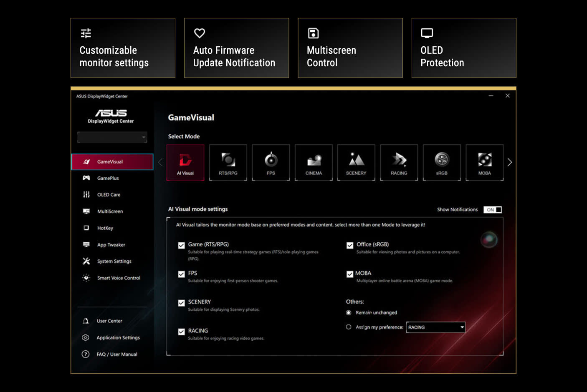The height and width of the screenshot is (392, 587).
Task: Click the Multiscreen Control card
Action: click(350, 48)
